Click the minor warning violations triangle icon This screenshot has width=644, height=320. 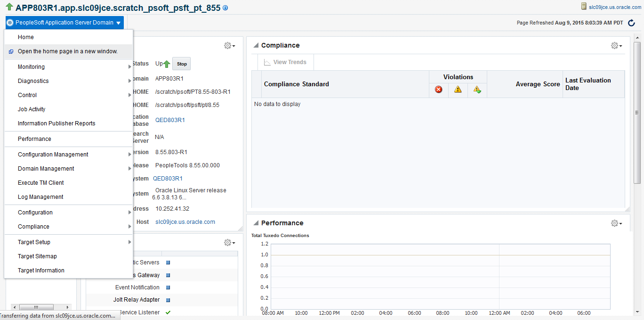[477, 90]
